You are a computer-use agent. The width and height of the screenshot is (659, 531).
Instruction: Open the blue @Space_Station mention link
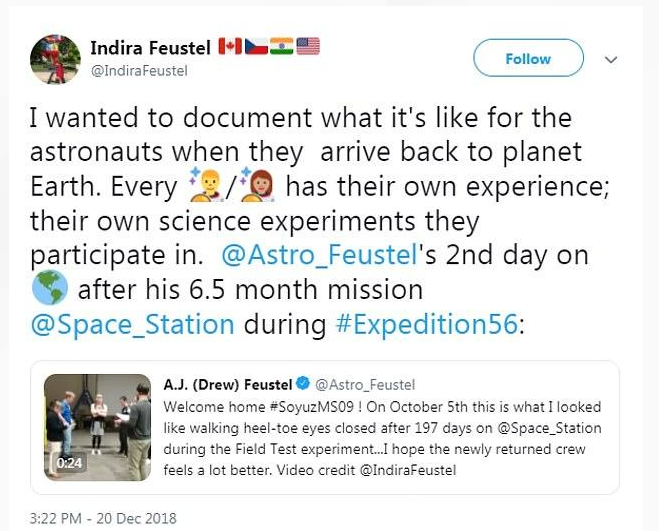133,324
